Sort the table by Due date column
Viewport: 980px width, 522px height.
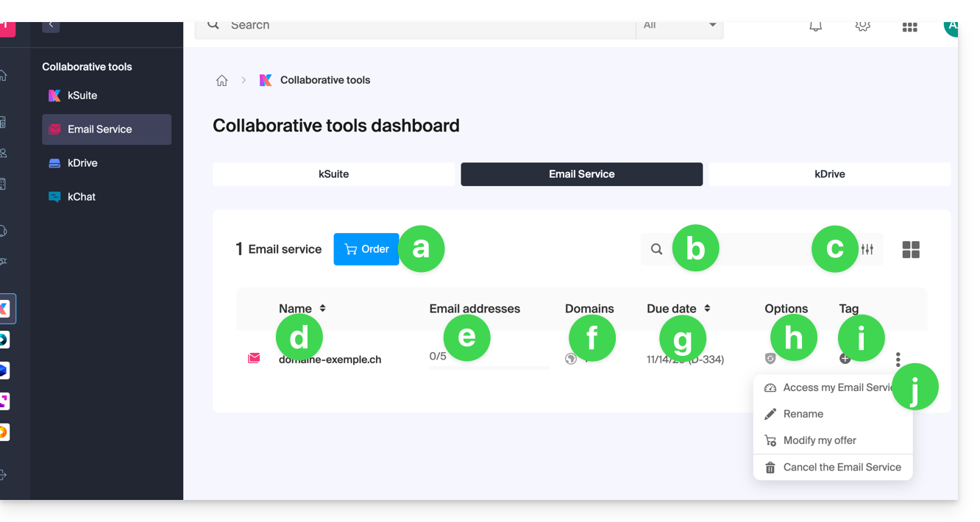707,309
